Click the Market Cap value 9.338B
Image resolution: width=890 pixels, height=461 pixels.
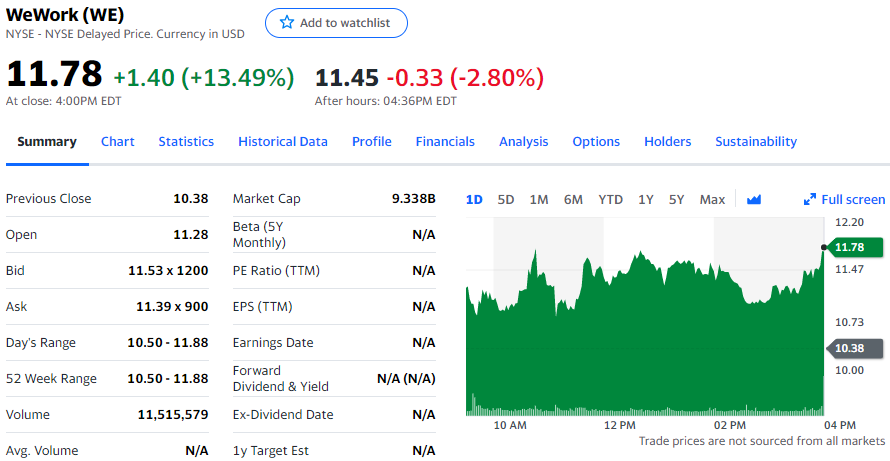413,199
